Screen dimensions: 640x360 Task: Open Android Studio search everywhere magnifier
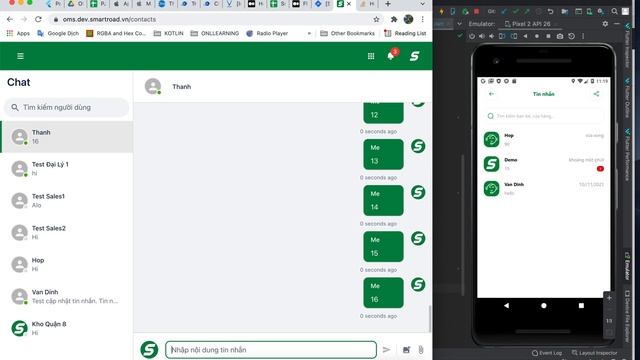(614, 11)
